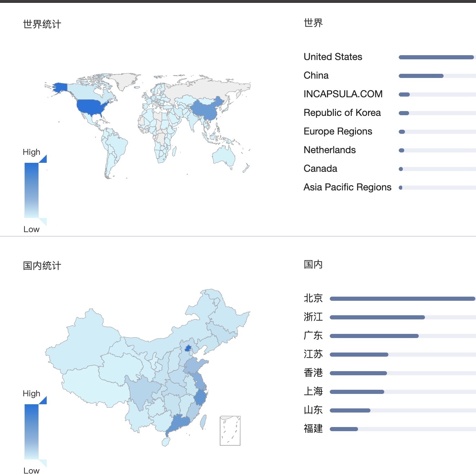476x476 pixels.
Task: Select Asia Pacific Regions entry
Action: pos(347,187)
